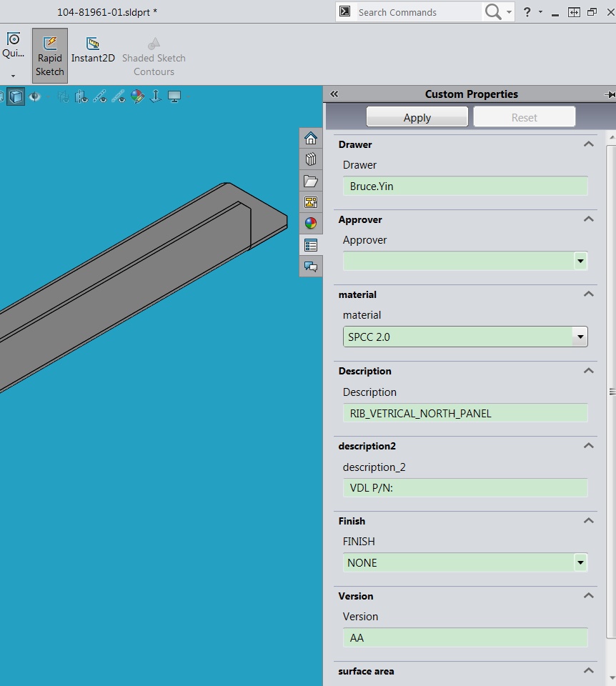Screen dimensions: 616x686
Task: Edit the Version field AA
Action: (x=465, y=638)
